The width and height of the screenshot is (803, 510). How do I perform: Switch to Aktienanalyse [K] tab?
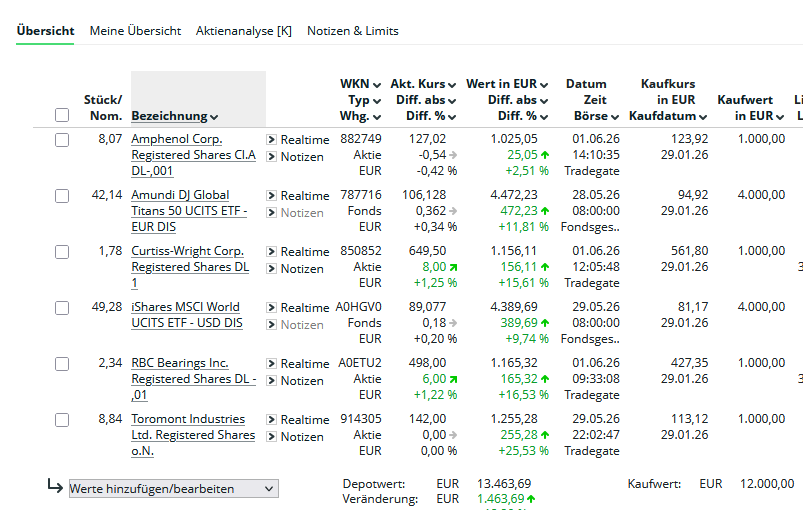[244, 31]
